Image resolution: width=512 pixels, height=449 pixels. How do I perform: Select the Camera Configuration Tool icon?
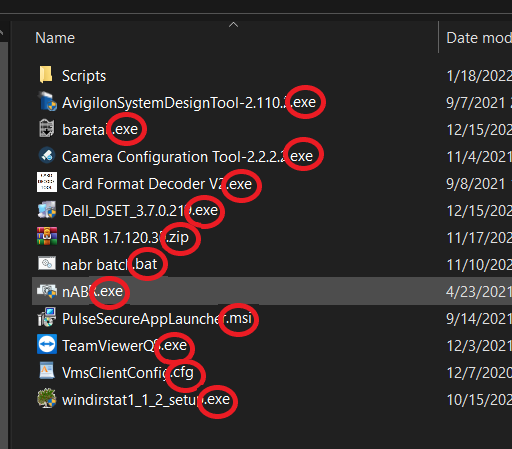point(47,156)
